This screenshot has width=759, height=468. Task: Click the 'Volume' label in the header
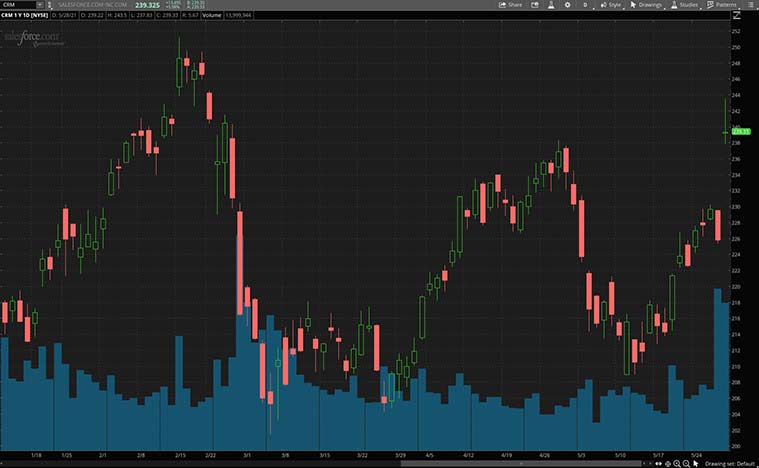point(212,15)
